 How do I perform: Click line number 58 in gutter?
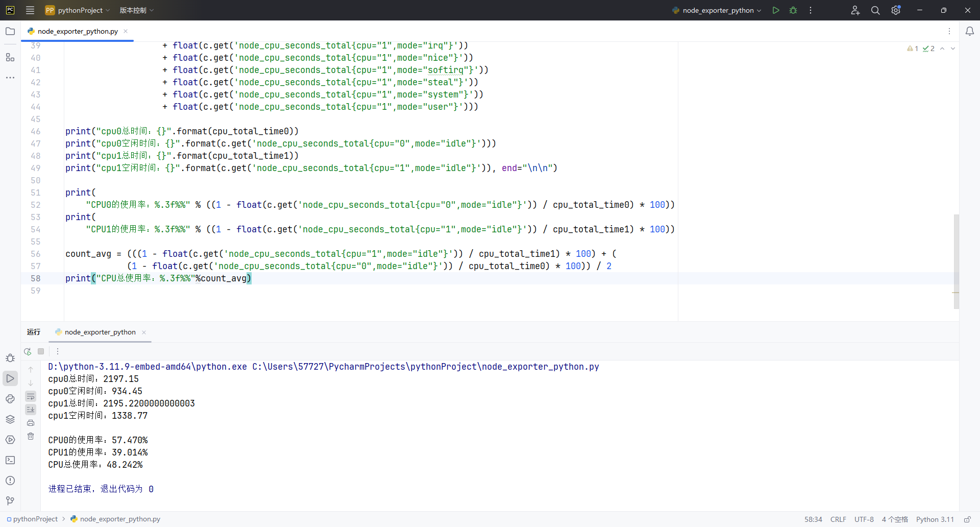(35, 278)
